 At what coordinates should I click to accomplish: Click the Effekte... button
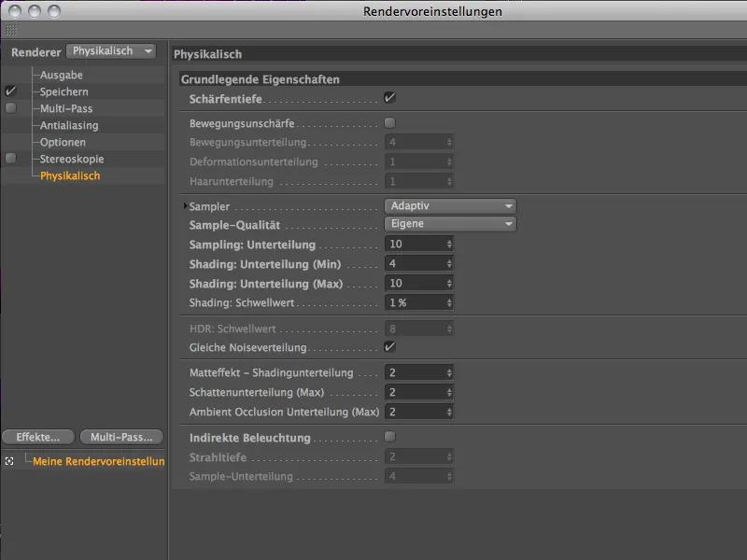click(x=38, y=437)
